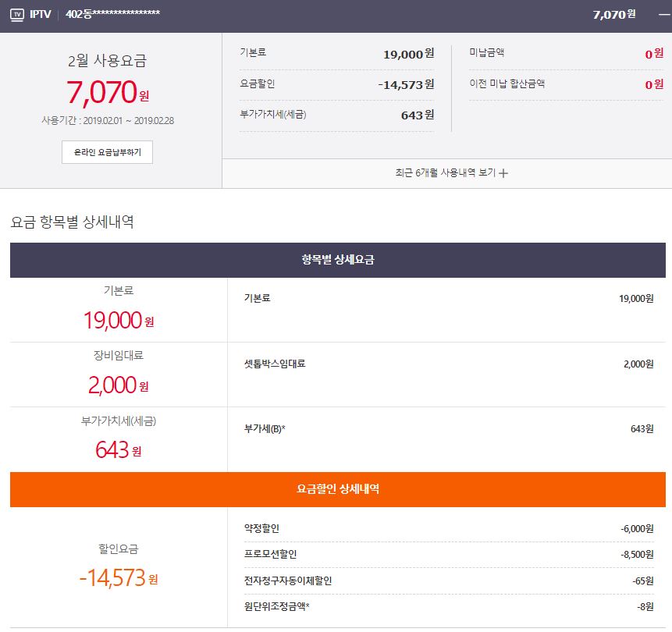672x632 pixels.
Task: Click the 요금할인 -14,573원 summary row
Action: 337,84
